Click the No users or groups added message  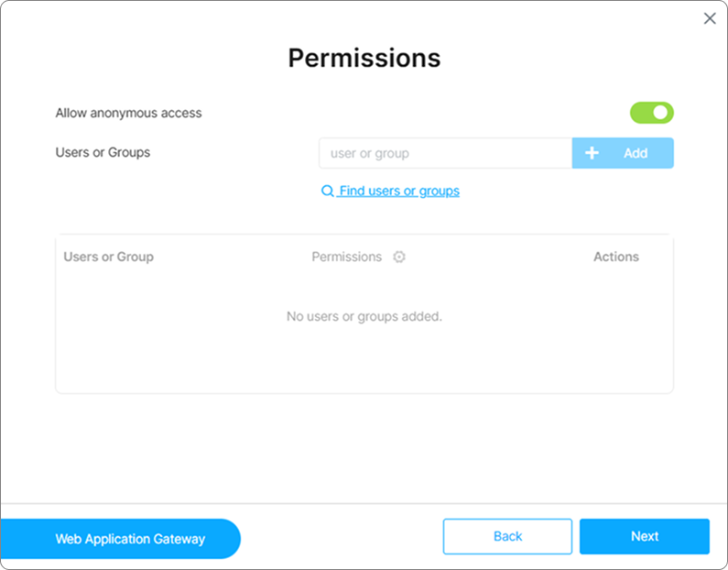(364, 316)
